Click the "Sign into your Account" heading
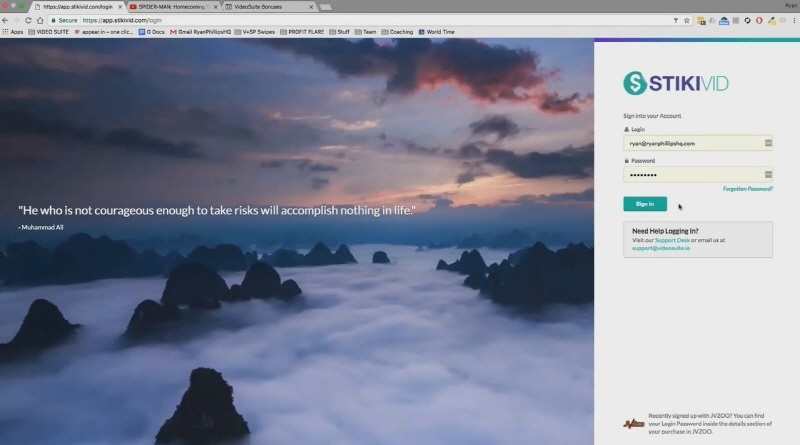 point(652,116)
